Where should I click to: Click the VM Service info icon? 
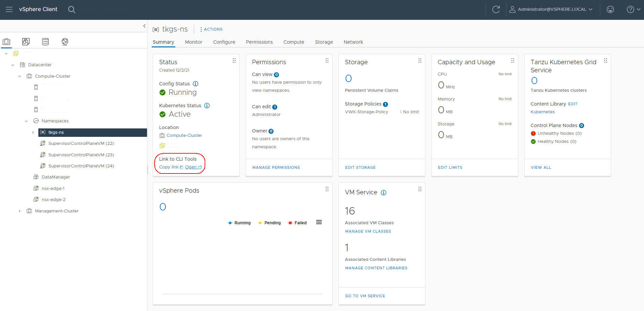tap(384, 193)
